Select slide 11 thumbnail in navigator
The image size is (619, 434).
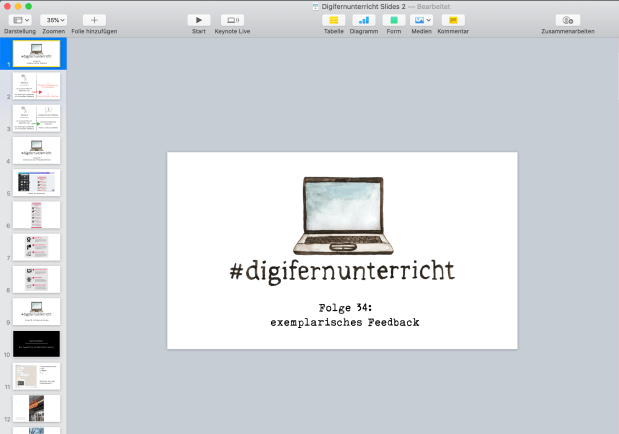(36, 376)
